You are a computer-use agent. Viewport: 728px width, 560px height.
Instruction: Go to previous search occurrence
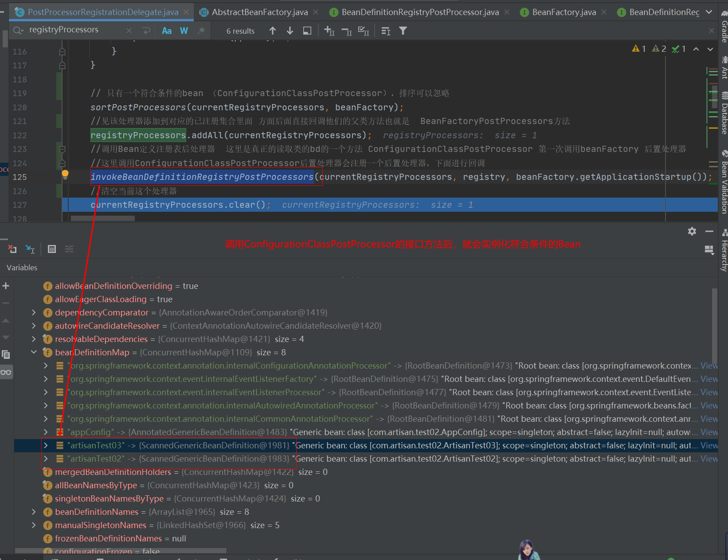[273, 31]
